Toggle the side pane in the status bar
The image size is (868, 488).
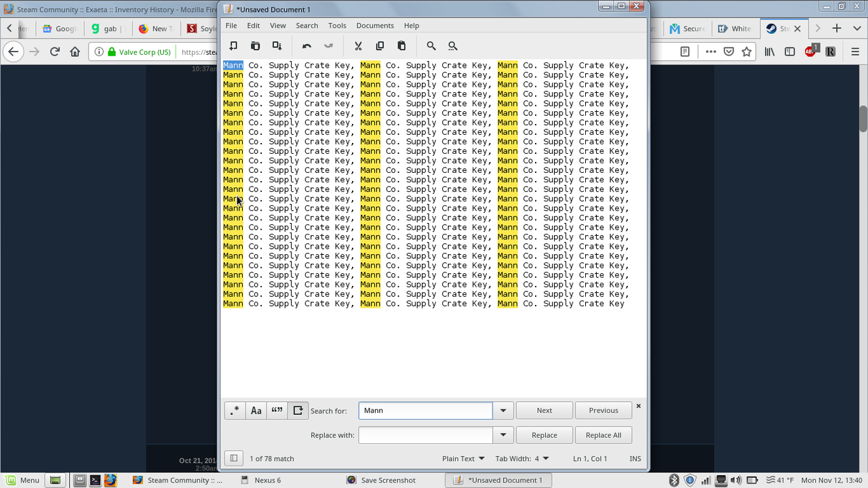point(233,458)
